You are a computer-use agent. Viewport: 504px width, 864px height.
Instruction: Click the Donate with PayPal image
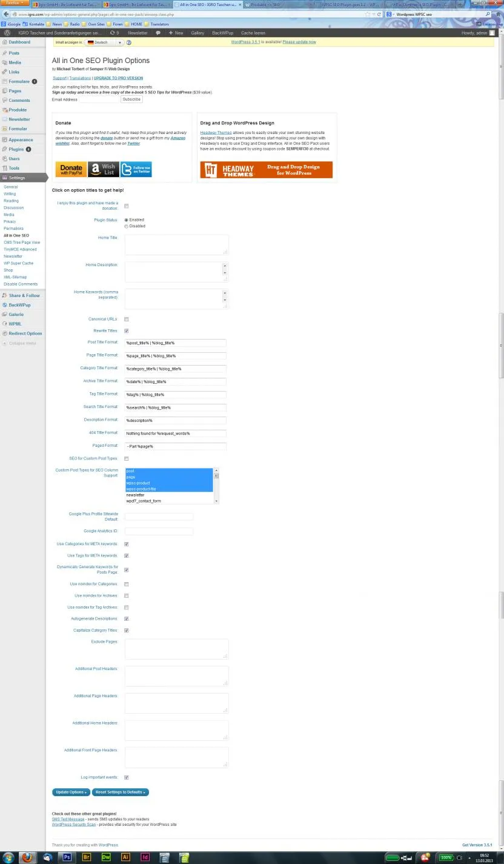[71, 169]
